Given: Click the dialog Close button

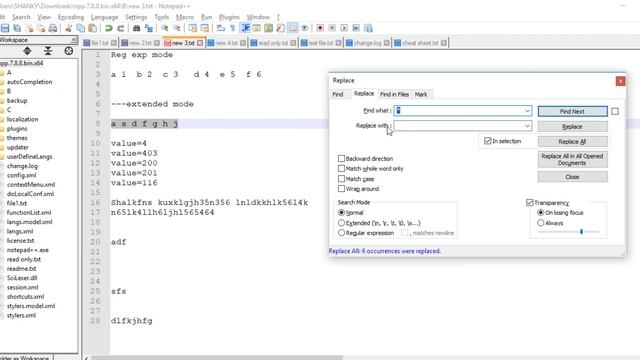Looking at the screenshot, I should 572,177.
